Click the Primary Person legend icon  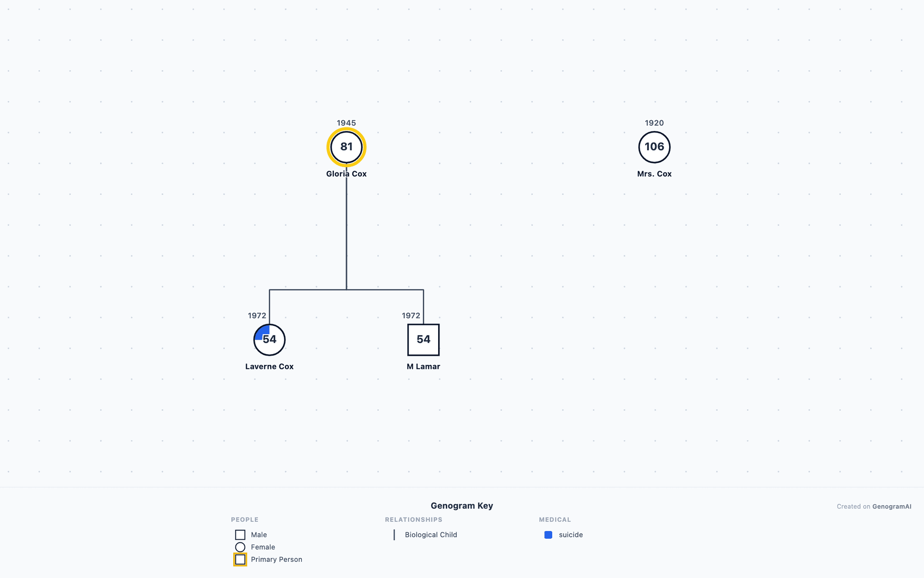point(240,559)
